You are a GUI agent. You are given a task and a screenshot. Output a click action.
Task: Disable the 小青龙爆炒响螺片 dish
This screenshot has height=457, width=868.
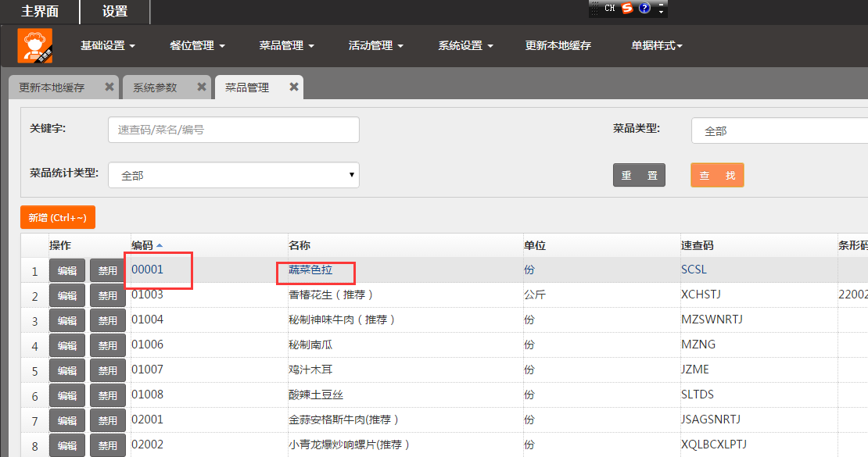(x=108, y=445)
